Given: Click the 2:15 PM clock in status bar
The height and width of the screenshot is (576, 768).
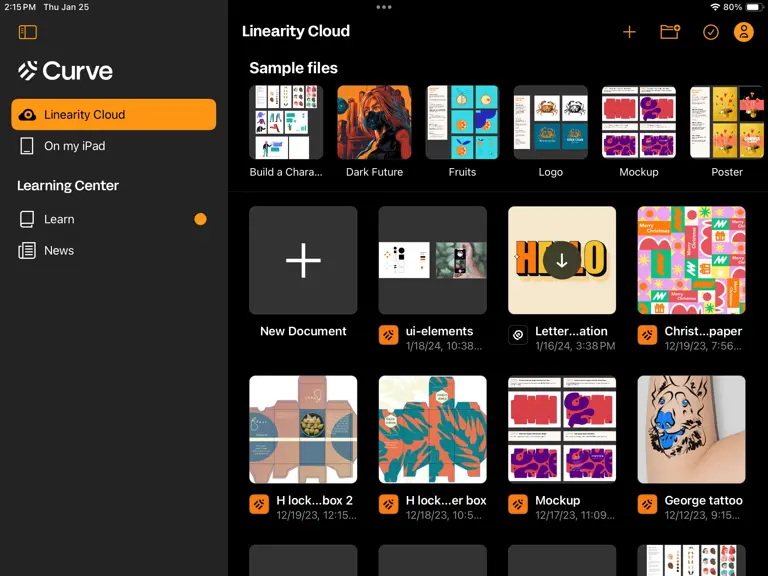Looking at the screenshot, I should [20, 7].
